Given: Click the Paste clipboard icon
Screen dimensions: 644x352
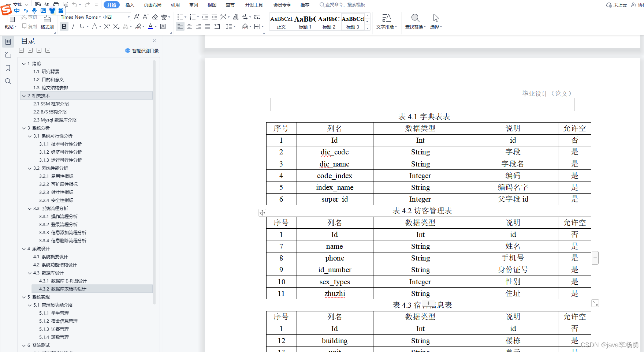Looking at the screenshot, I should coord(11,19).
